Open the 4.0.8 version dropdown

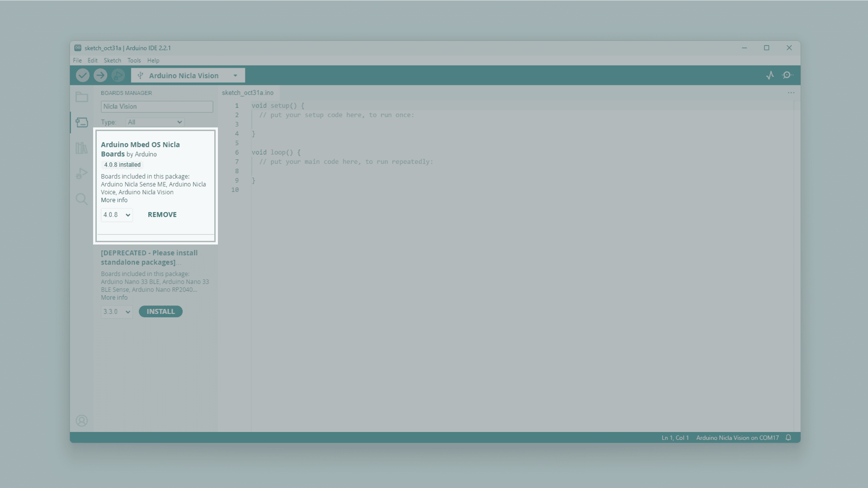(117, 214)
